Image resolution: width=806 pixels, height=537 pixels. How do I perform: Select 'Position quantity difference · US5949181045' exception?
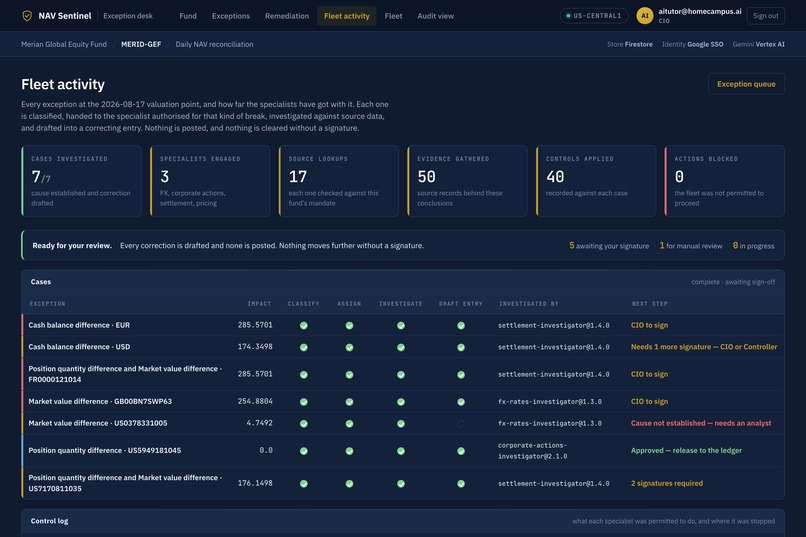pyautogui.click(x=104, y=450)
